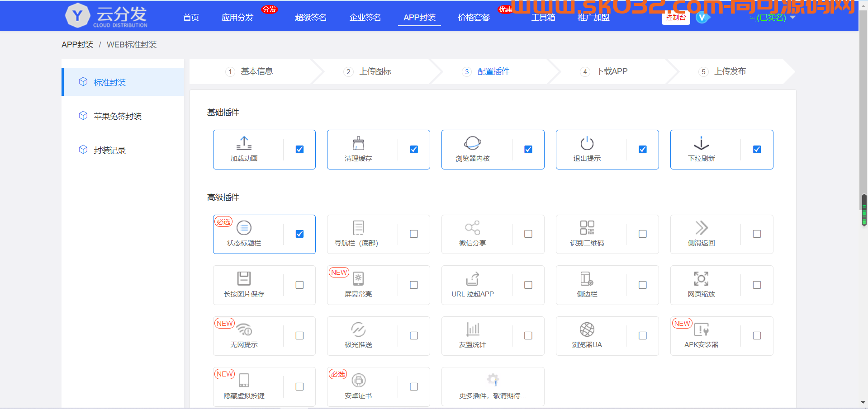Click the URL 拉起APP icon
The height and width of the screenshot is (409, 868).
pyautogui.click(x=473, y=278)
